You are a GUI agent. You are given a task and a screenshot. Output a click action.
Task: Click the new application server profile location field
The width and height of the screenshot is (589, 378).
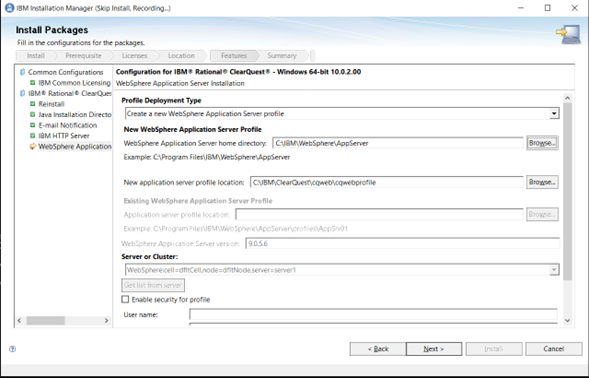pos(387,182)
